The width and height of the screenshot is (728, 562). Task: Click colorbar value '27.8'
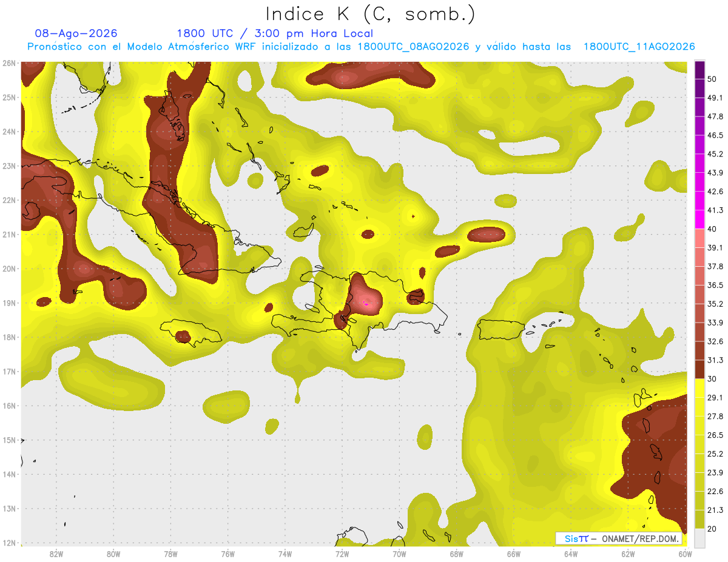pyautogui.click(x=715, y=416)
